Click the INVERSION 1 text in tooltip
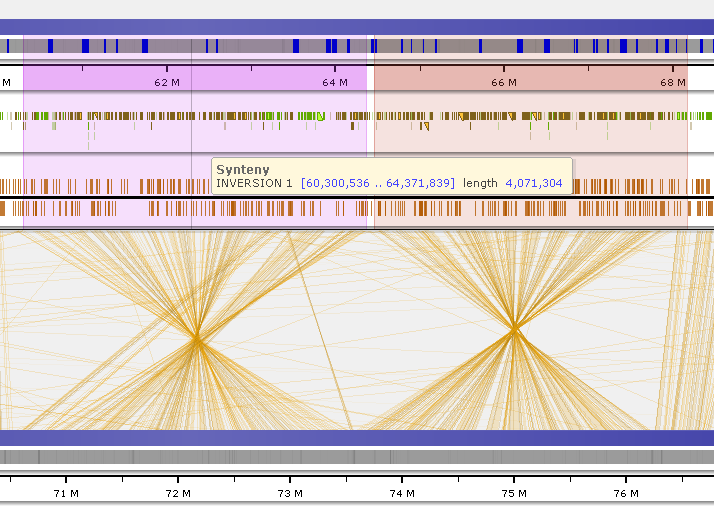The image size is (714, 517). (x=254, y=183)
